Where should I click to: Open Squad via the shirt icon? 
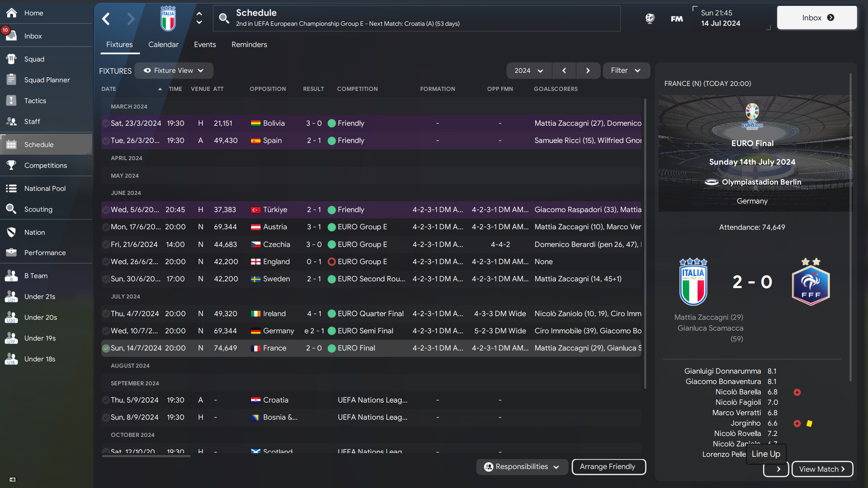click(12, 59)
